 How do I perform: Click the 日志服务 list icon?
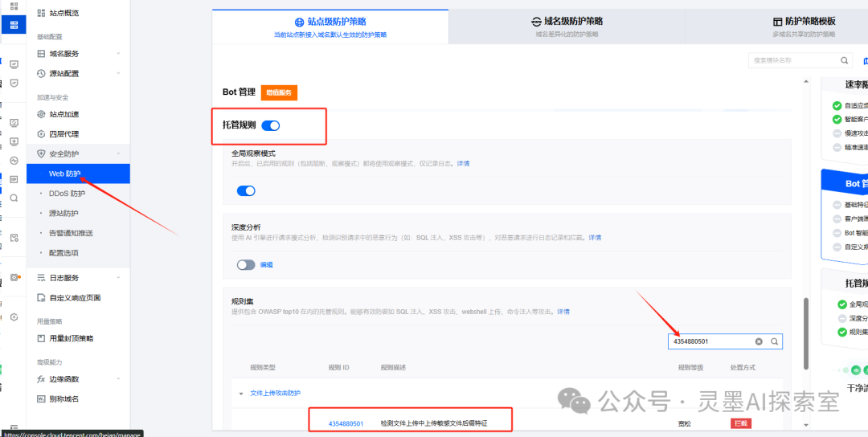pyautogui.click(x=41, y=278)
